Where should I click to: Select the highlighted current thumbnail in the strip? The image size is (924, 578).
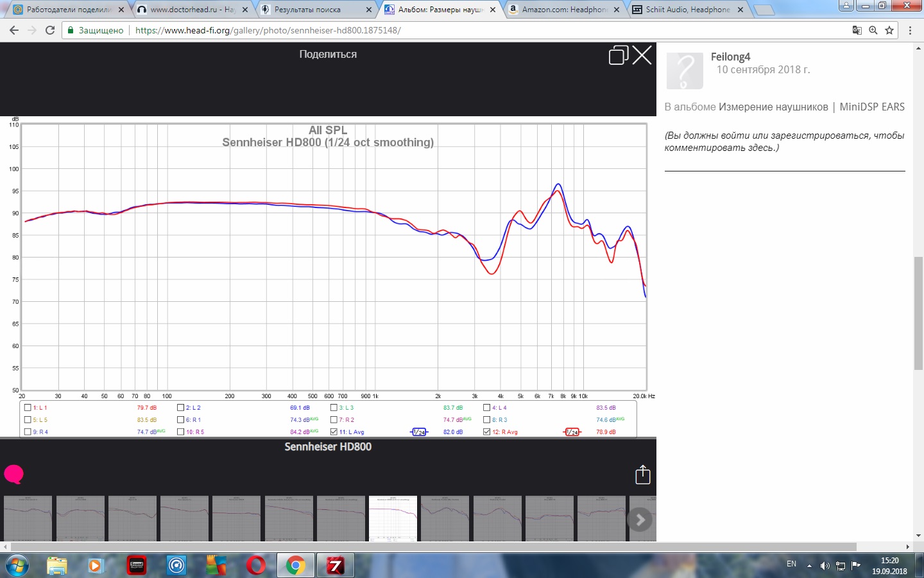tap(393, 518)
